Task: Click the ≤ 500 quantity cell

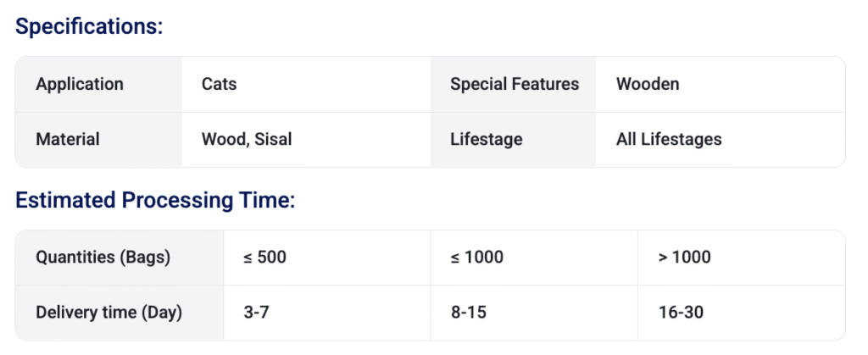Action: click(x=264, y=257)
